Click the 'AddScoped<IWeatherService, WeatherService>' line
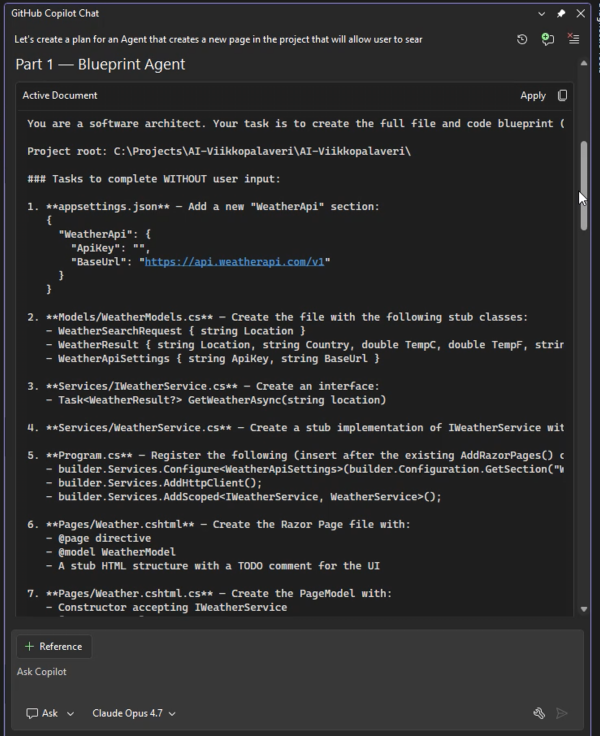Screen dimensions: 600x736 [244, 497]
